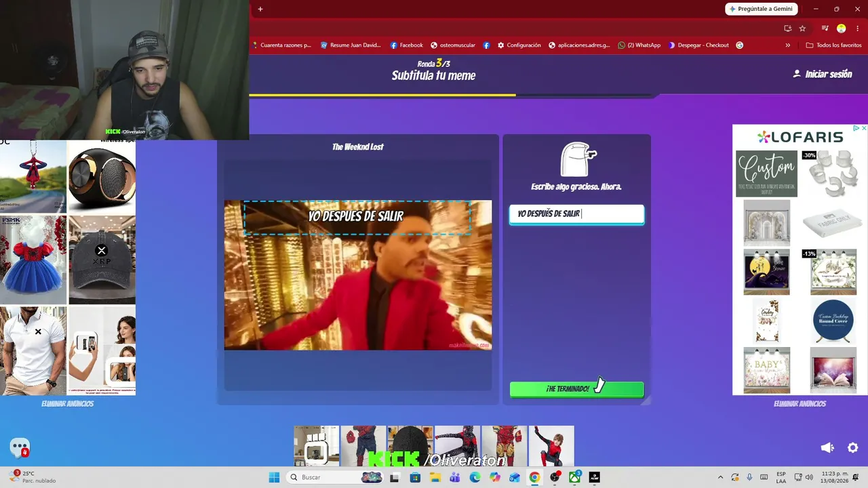Open a new browser tab
Image resolution: width=868 pixels, height=488 pixels.
(260, 9)
